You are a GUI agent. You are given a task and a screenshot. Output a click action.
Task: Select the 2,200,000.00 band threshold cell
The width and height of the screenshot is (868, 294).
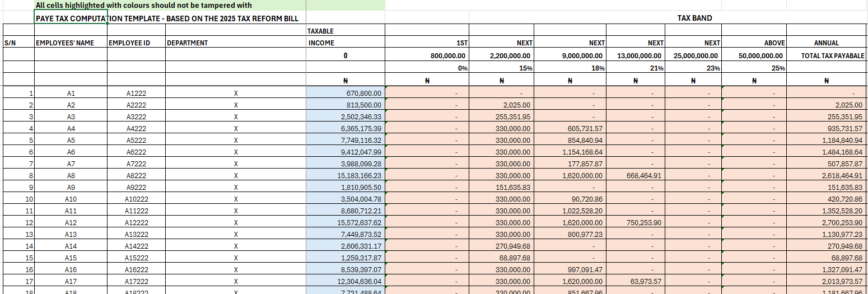pyautogui.click(x=501, y=55)
